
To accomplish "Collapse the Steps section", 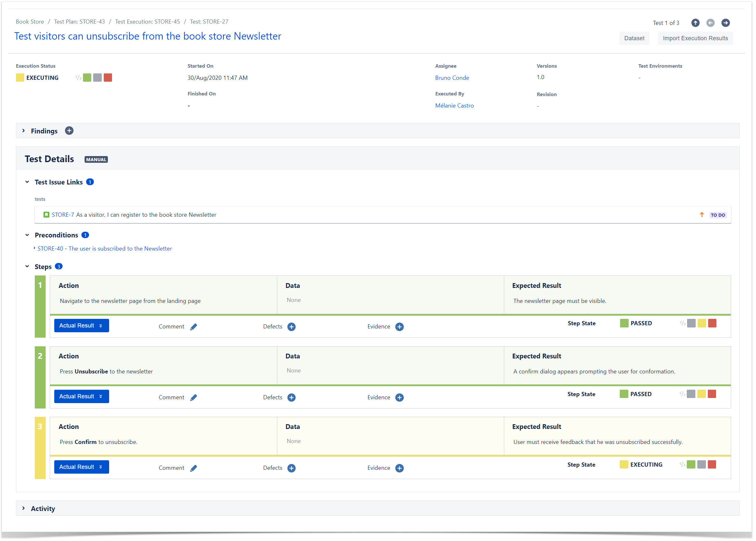I will [x=27, y=267].
